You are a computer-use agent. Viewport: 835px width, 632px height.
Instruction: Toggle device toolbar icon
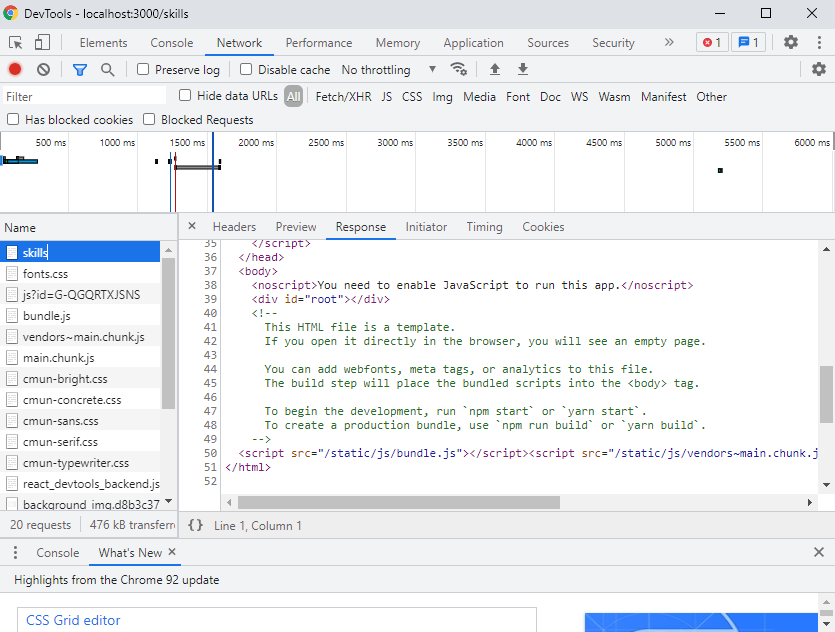(42, 43)
